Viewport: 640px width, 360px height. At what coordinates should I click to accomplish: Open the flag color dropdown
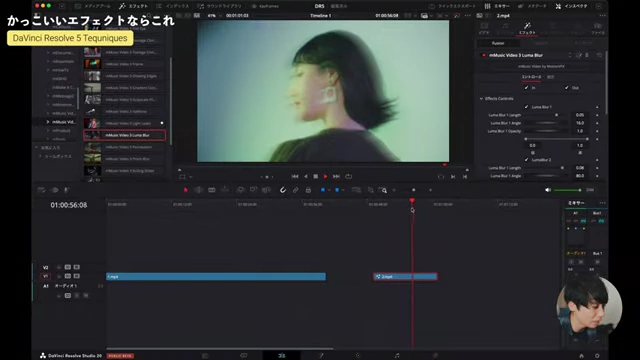click(329, 190)
